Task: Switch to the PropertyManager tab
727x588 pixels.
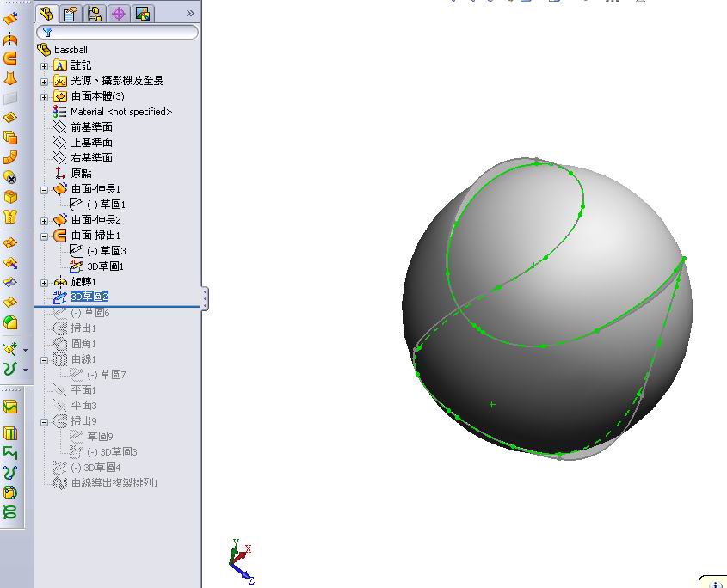Action: tap(70, 14)
